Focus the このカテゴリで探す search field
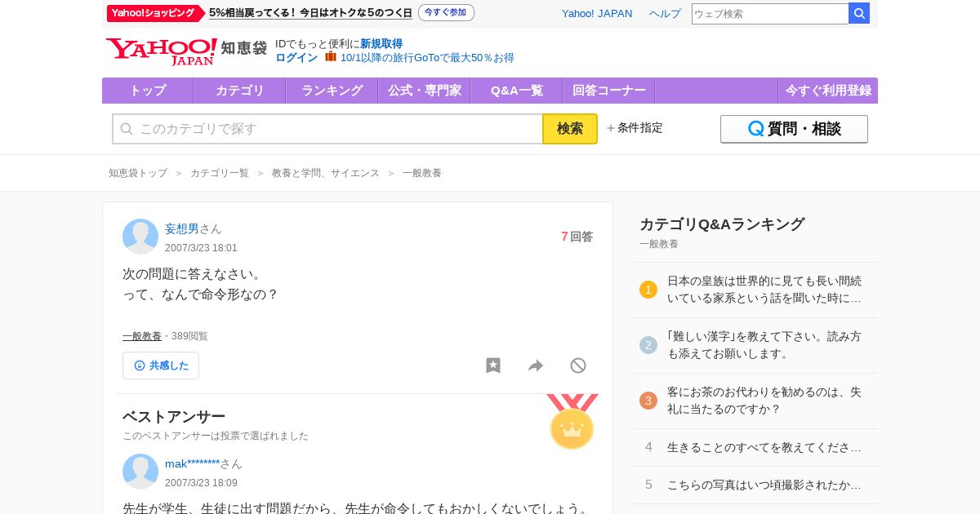 327,129
